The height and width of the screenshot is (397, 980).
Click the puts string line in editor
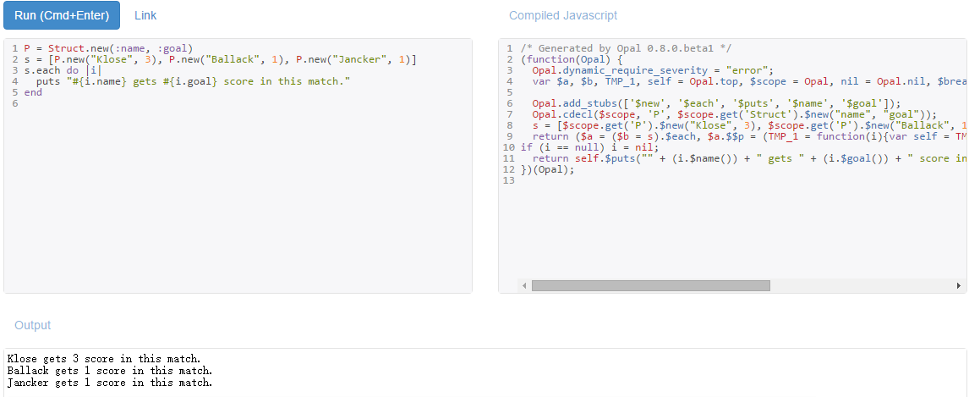(x=193, y=81)
